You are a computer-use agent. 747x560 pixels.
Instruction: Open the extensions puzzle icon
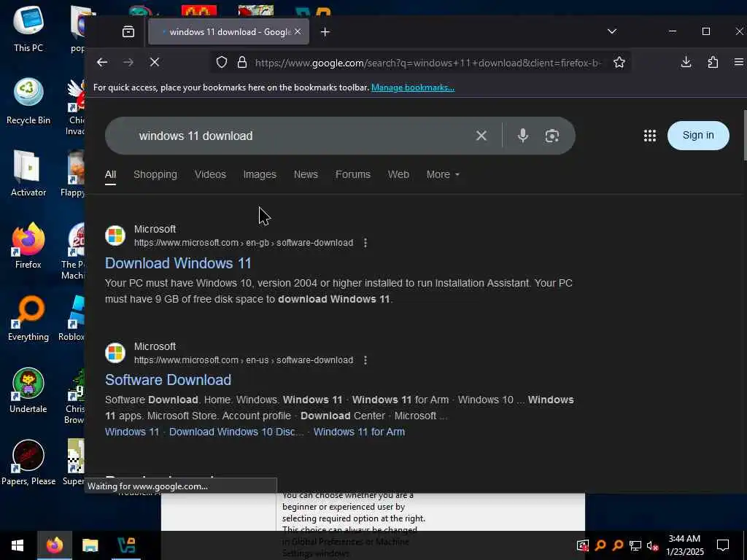coord(713,62)
